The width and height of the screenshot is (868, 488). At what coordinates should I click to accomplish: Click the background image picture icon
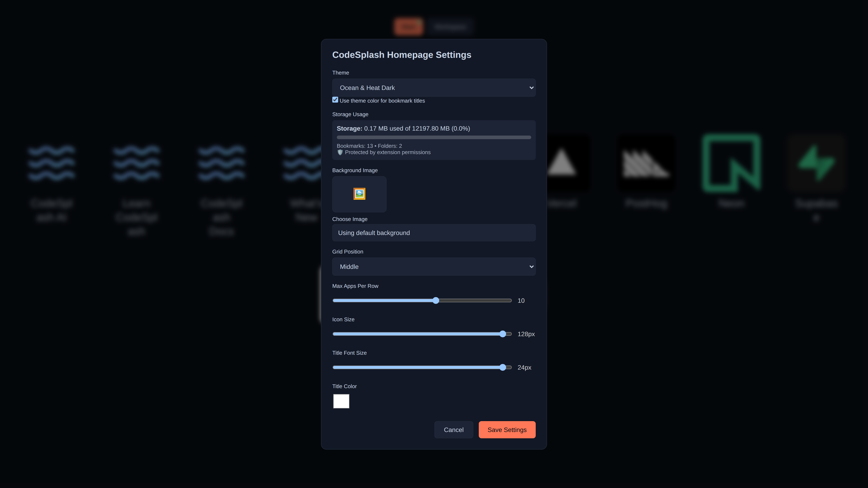pos(359,194)
